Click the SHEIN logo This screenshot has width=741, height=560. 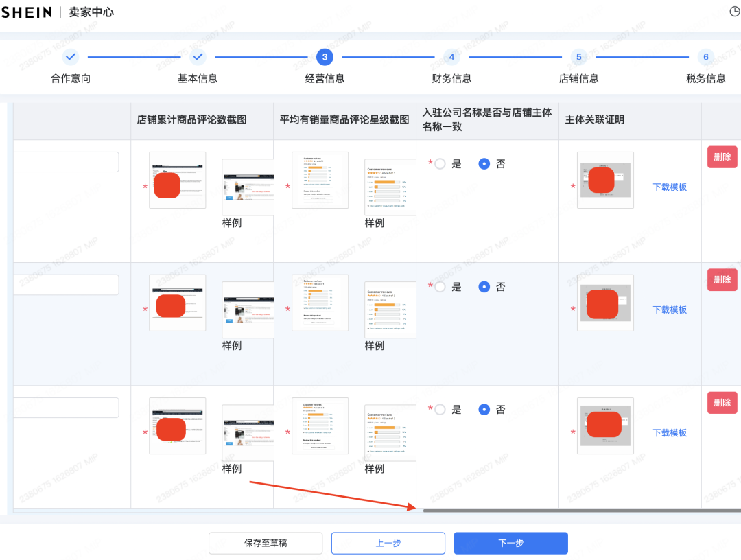[27, 12]
